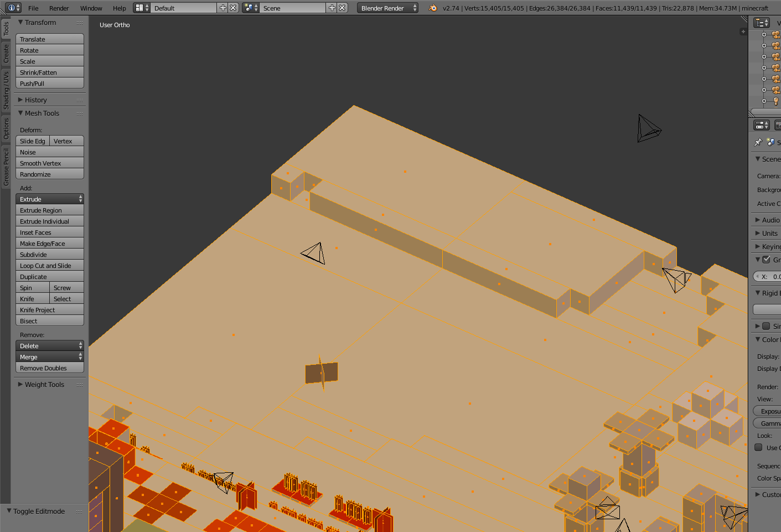The height and width of the screenshot is (532, 781).
Task: Switch to the Shading / UVs tab
Action: 6,90
